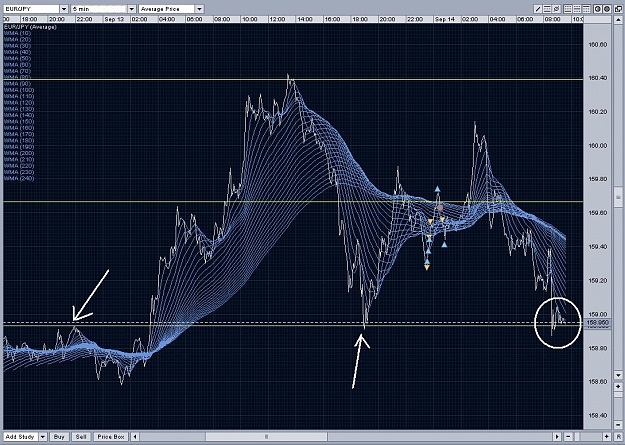625x445 pixels.
Task: Select the WMA (200) legend entry
Action: [19, 153]
